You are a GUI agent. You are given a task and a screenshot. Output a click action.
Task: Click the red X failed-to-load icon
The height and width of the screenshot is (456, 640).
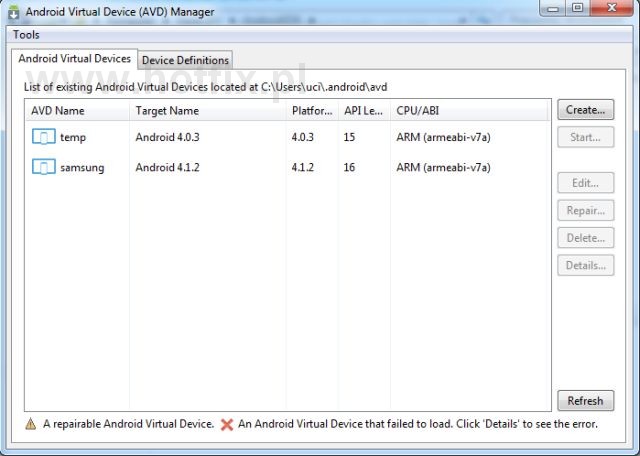click(227, 425)
